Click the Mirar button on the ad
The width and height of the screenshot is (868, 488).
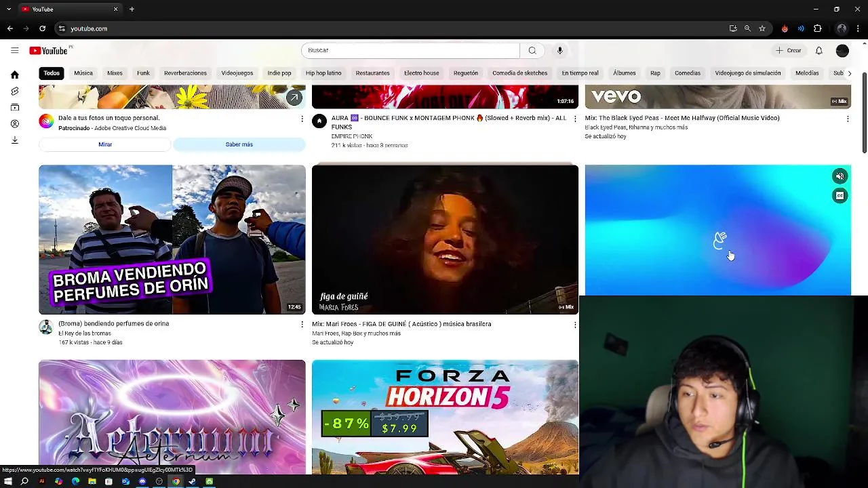coord(105,144)
